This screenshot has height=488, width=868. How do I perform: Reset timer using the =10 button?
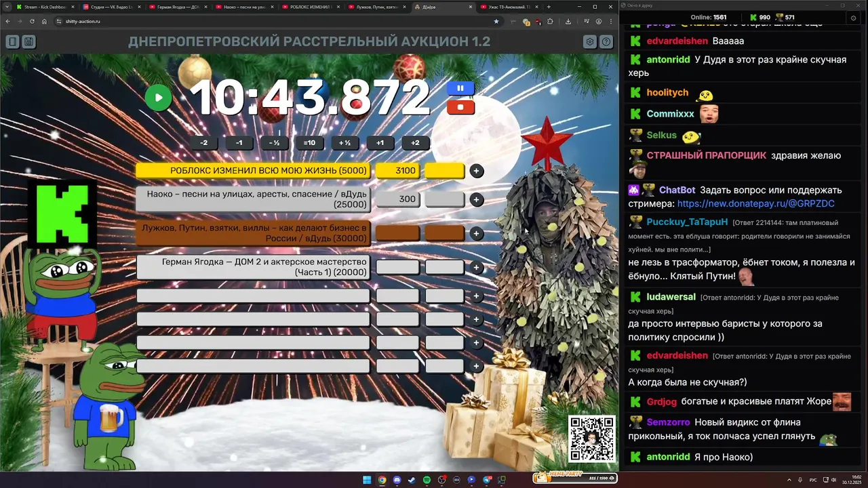pyautogui.click(x=309, y=143)
